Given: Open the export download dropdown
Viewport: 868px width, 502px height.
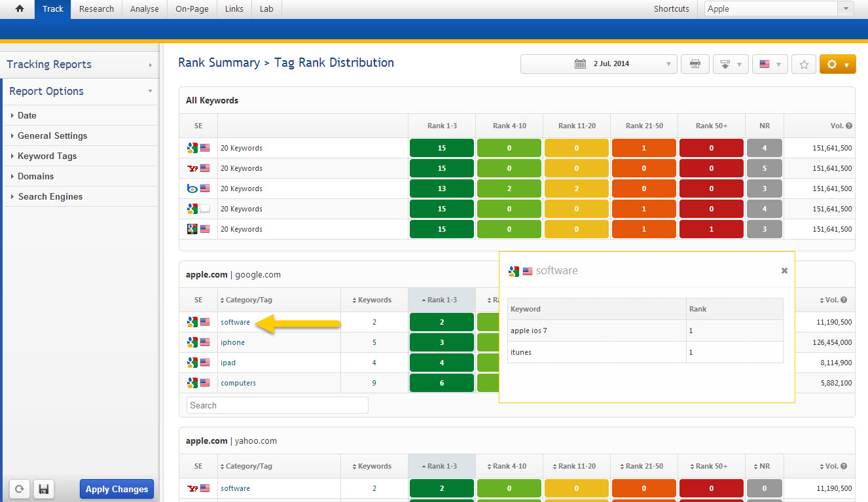Looking at the screenshot, I should [x=730, y=64].
